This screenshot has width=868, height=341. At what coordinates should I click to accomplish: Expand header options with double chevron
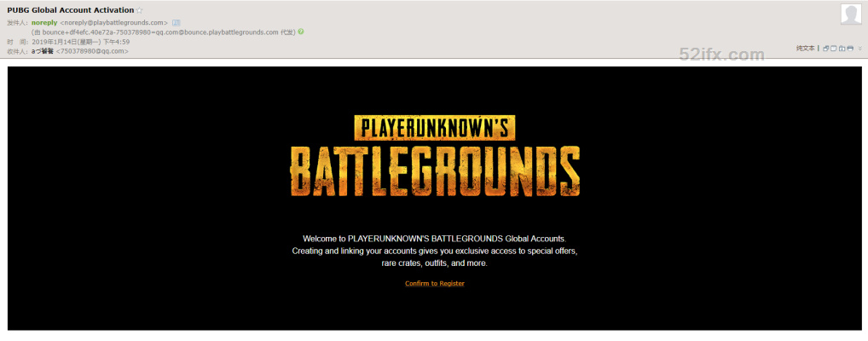coord(860,48)
